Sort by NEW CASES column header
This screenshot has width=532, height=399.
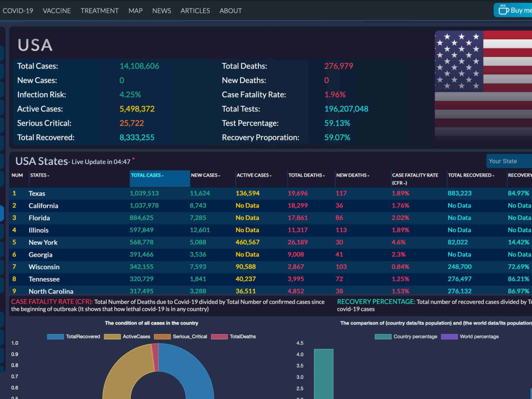tap(205, 176)
